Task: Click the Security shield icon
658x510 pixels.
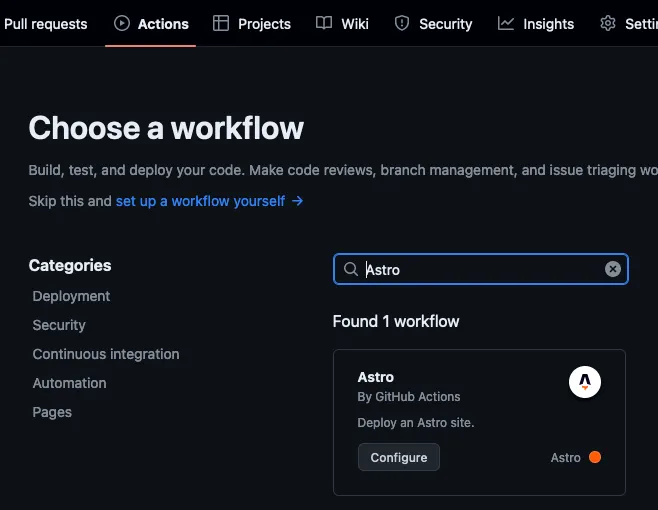Action: pyautogui.click(x=402, y=23)
